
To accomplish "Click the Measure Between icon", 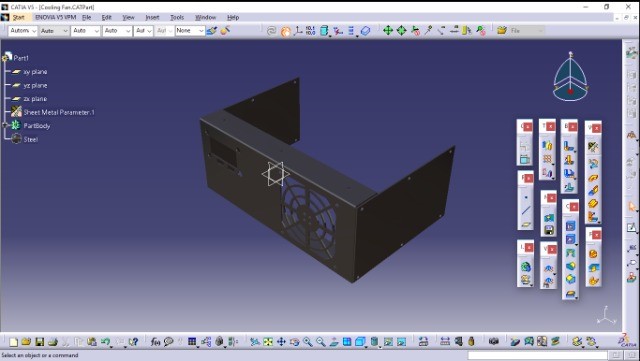I will click(x=445, y=341).
